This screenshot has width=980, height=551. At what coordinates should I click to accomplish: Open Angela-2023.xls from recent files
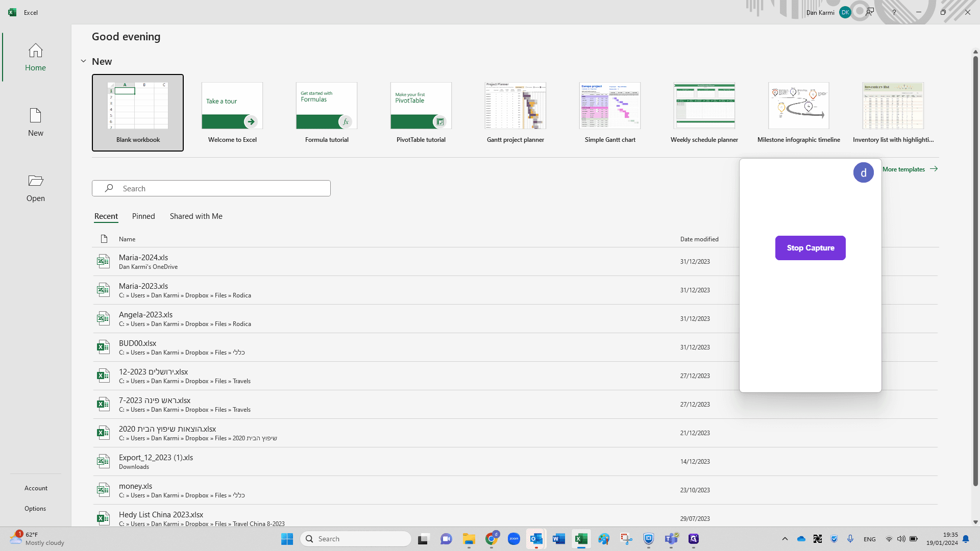point(516,319)
